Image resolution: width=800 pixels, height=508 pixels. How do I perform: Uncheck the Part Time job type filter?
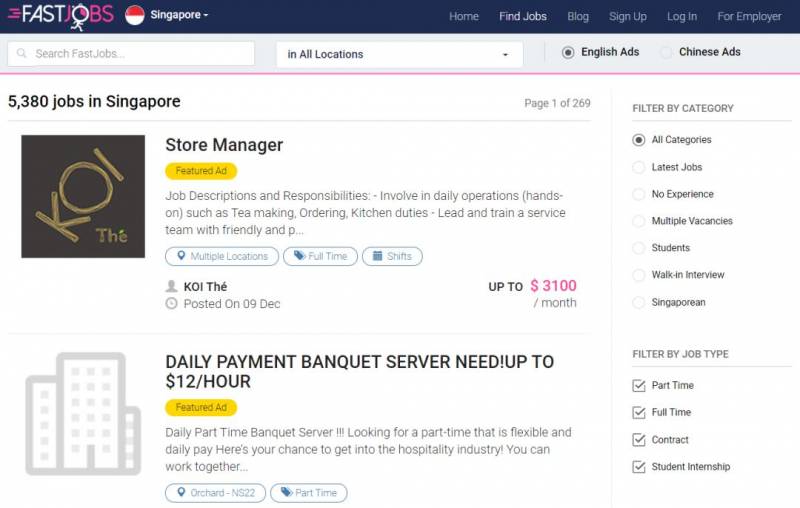tap(639, 386)
